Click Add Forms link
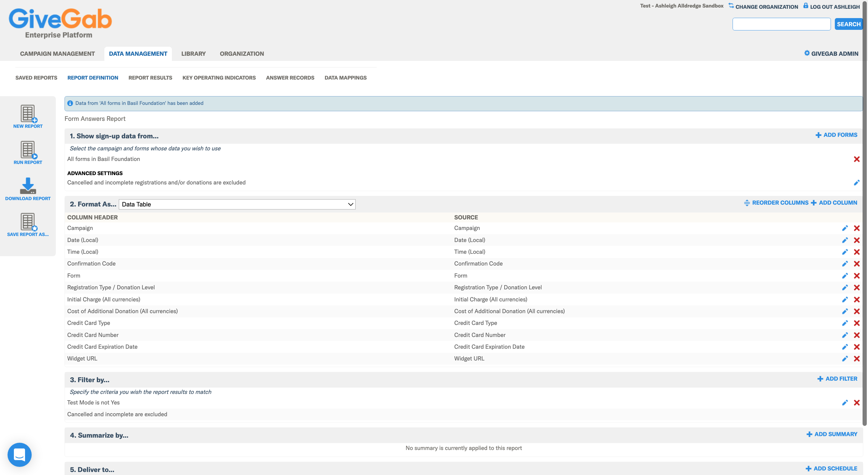 click(x=836, y=135)
